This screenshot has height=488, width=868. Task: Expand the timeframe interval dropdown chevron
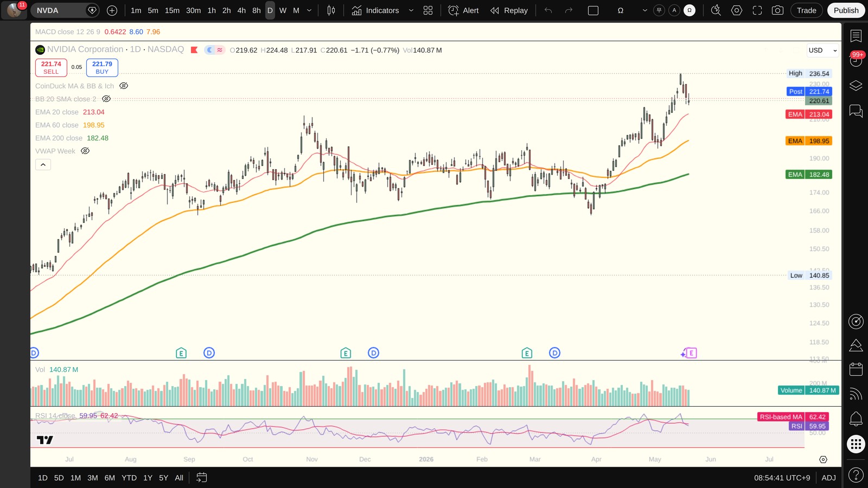click(309, 10)
